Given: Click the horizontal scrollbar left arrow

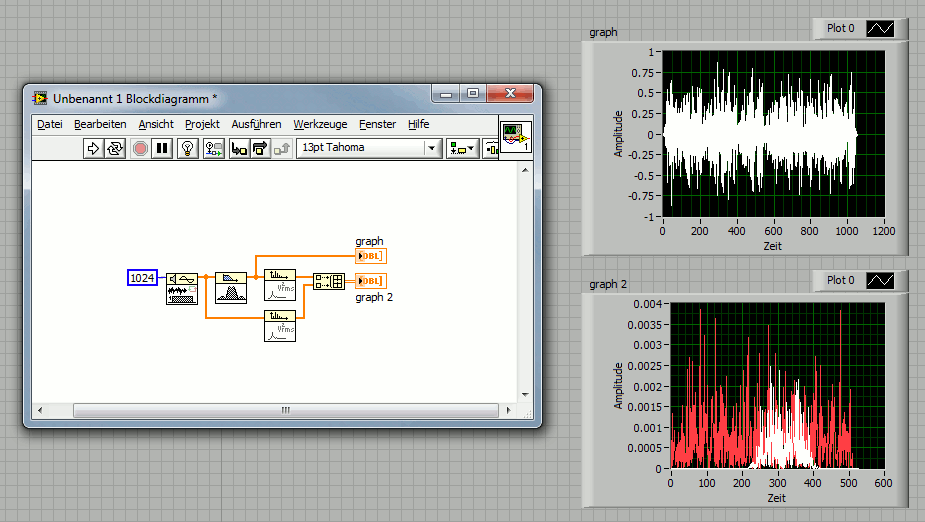Looking at the screenshot, I should tap(40, 410).
